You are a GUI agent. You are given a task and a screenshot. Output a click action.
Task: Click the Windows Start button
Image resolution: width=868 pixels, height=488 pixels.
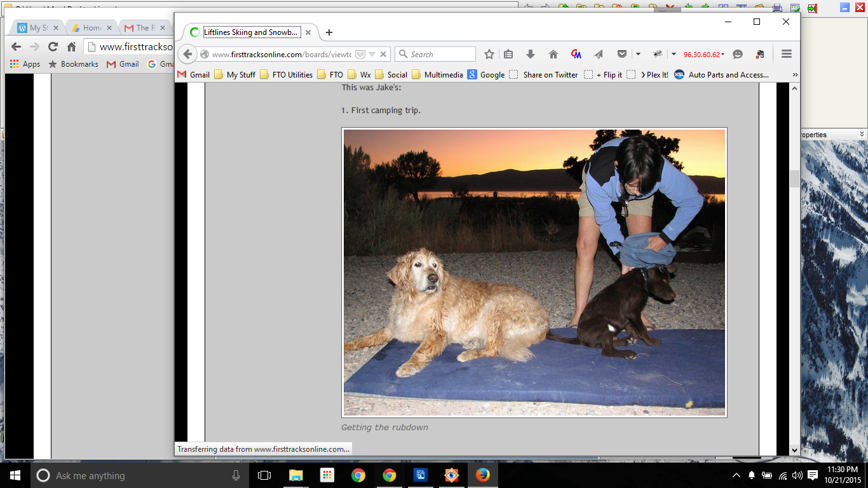point(15,475)
